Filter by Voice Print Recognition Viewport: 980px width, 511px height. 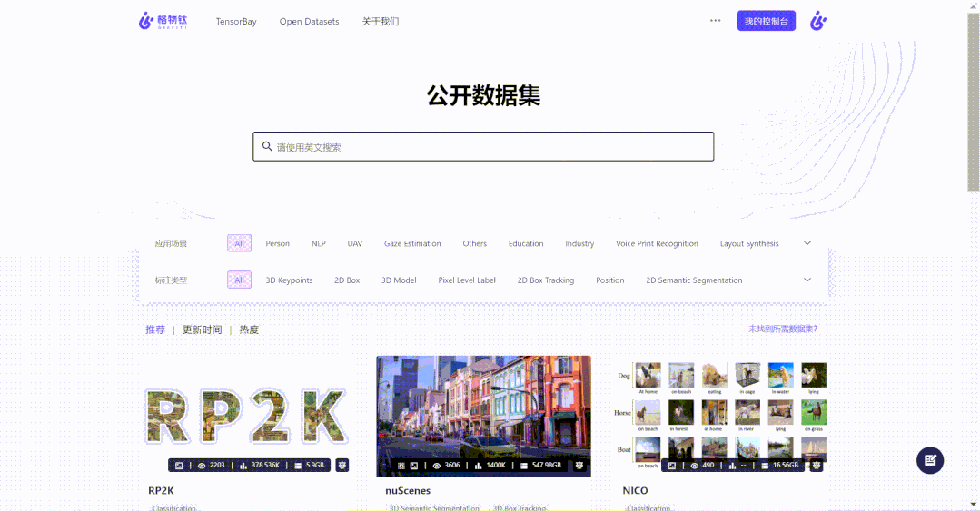click(x=657, y=243)
